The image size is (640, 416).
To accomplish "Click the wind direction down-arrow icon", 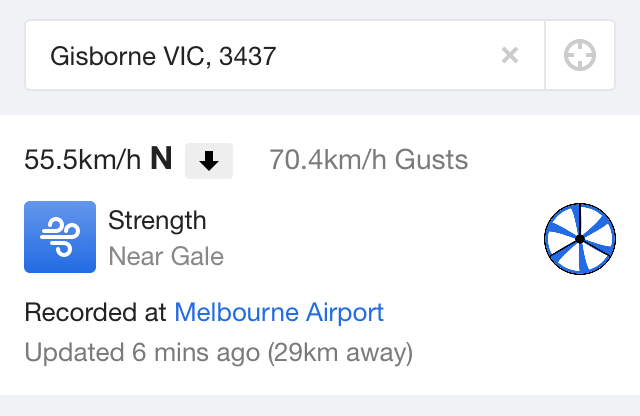I will click(209, 161).
